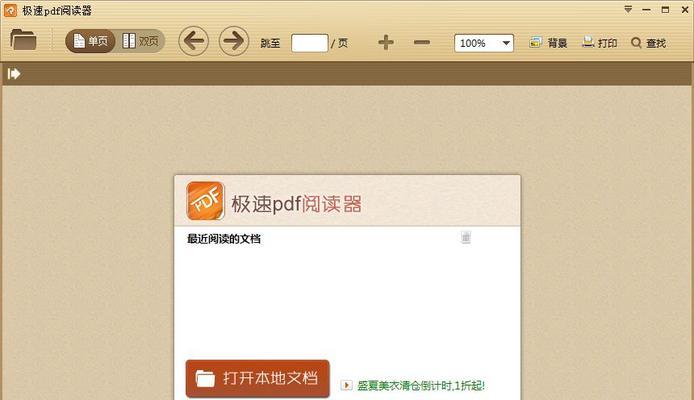
Task: Expand the sidebar panel arrow icon
Action: point(14,73)
